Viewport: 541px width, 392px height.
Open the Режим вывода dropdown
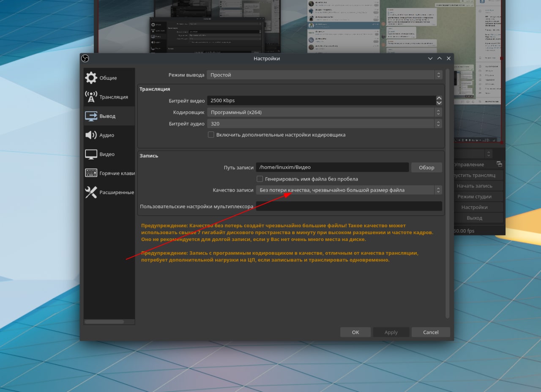click(324, 75)
